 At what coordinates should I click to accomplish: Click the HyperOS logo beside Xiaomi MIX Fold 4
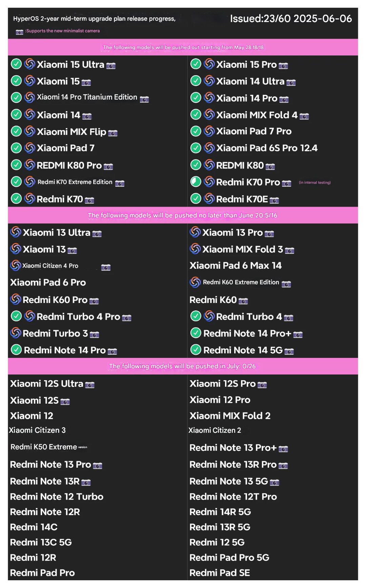(209, 114)
